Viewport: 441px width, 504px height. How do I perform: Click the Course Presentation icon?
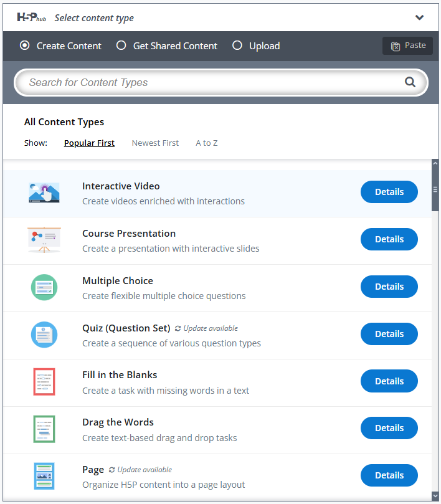[44, 240]
